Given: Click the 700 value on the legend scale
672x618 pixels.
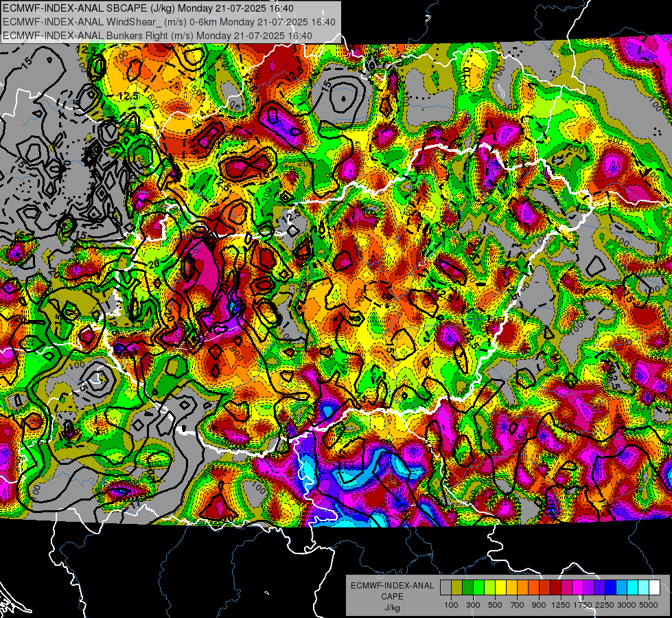Looking at the screenshot, I should [x=518, y=605].
